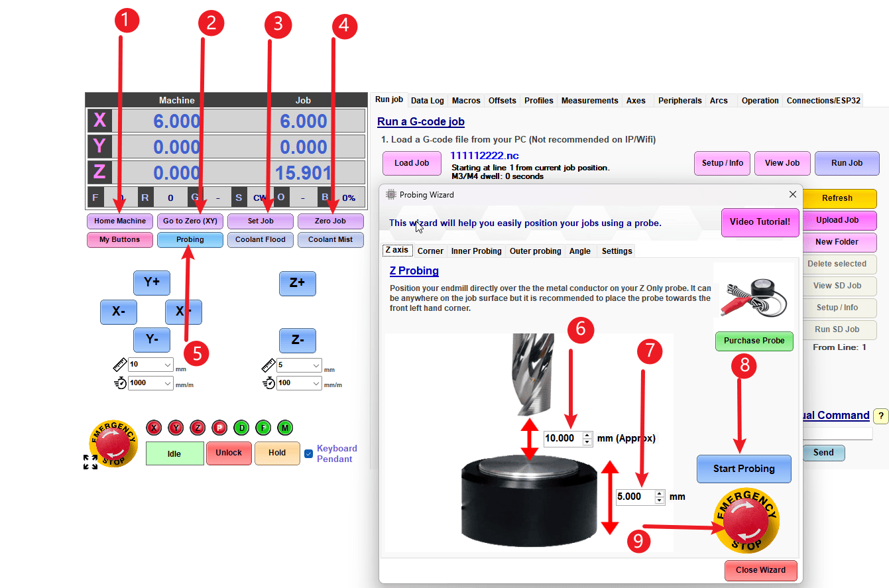Open the 5 mm Z step distance dropdown
Screen dimensions: 889x588
[299, 365]
